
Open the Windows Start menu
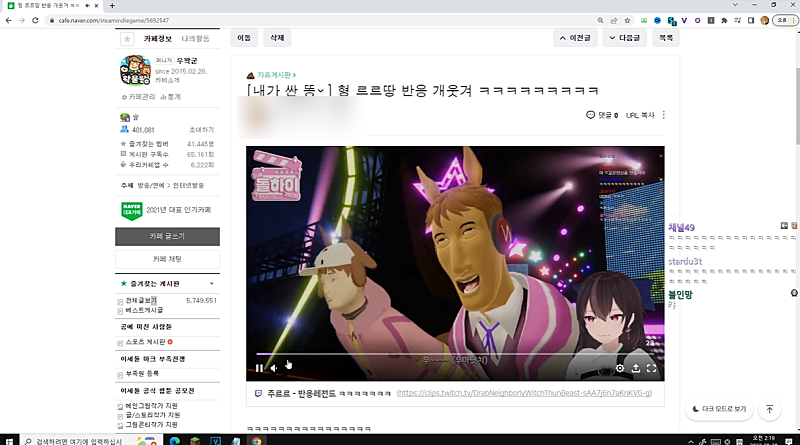[9, 441]
